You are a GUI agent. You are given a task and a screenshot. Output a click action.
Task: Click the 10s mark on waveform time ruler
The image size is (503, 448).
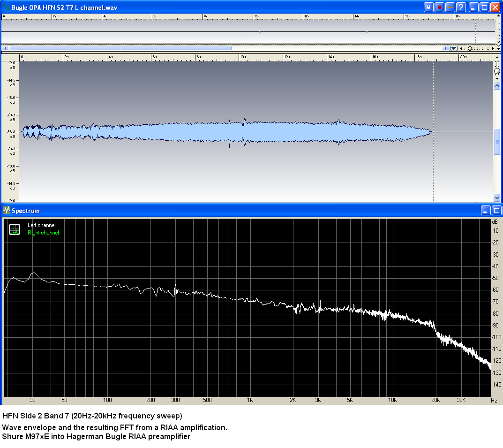click(243, 57)
